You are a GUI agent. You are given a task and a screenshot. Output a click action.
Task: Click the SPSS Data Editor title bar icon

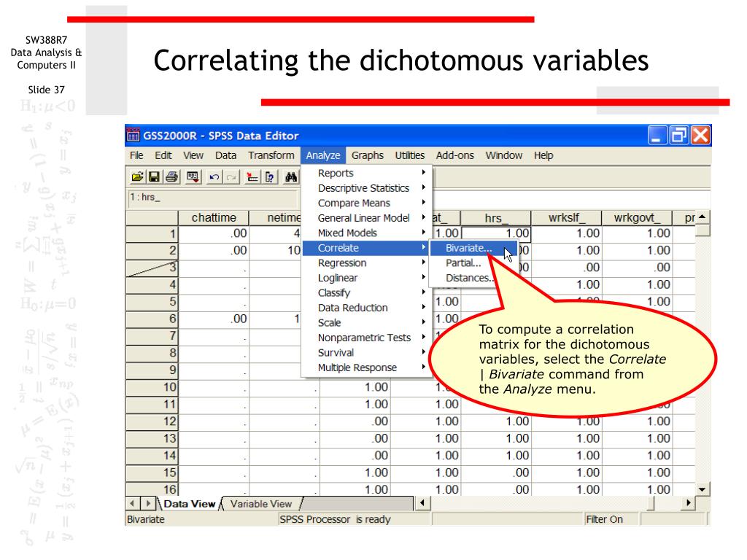click(x=133, y=135)
